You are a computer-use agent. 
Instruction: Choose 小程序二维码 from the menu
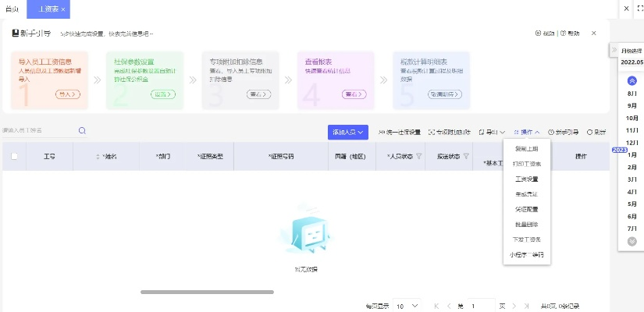[x=527, y=254]
